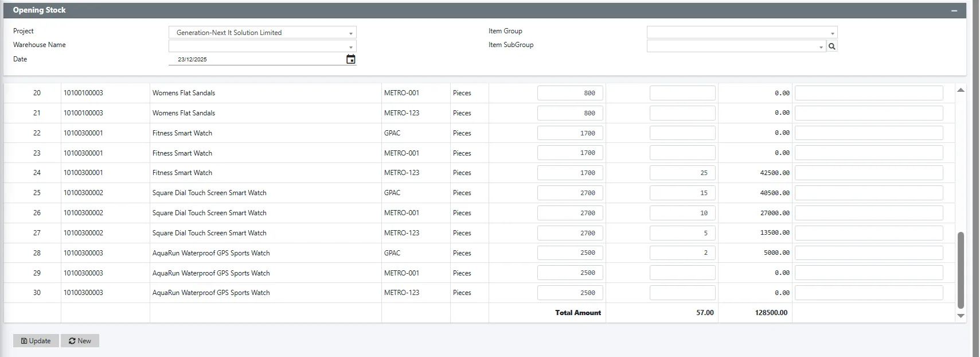Open the Item Group dropdown
980x357 pixels.
pyautogui.click(x=832, y=33)
